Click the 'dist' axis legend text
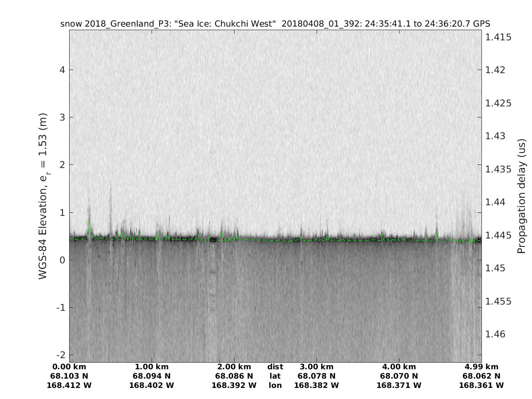The width and height of the screenshot is (532, 399). [x=275, y=367]
